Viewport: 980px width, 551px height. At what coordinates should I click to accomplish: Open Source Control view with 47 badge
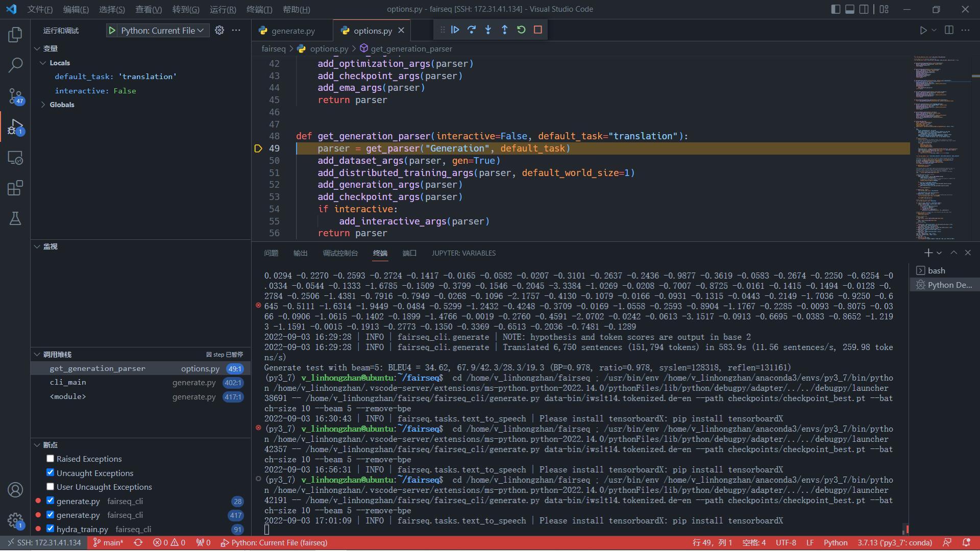15,96
